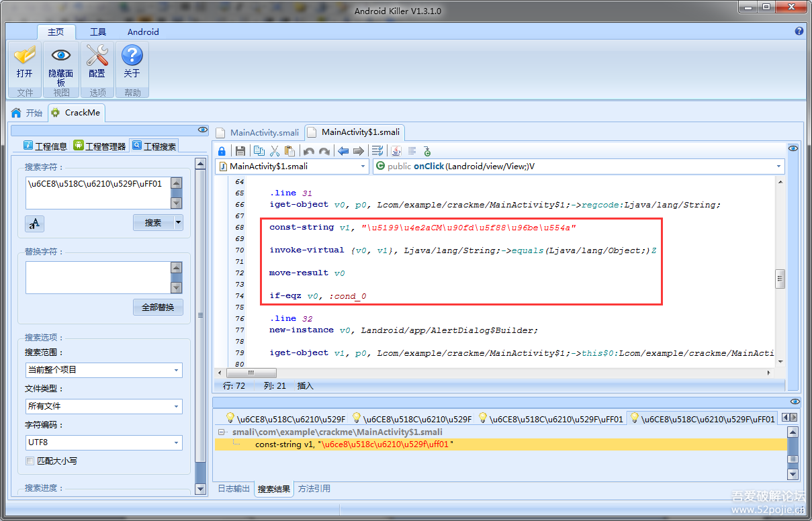This screenshot has width=812, height=521.
Task: Toggle the eye icon above the left panel
Action: coord(202,130)
